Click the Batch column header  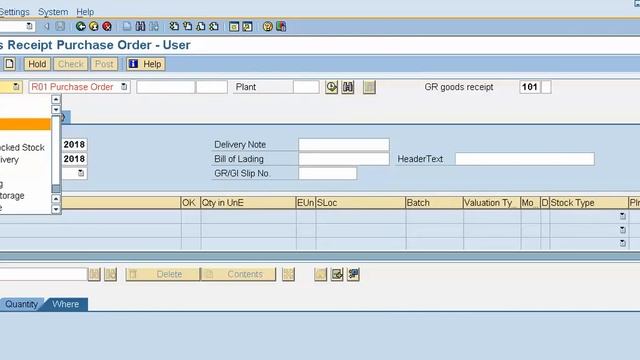[x=434, y=203]
